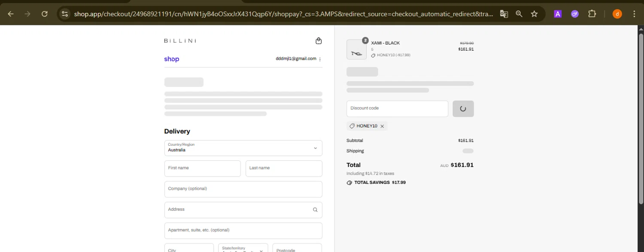Click the HONEY10 tag icon chip
Viewport: 644px width, 252px height.
(352, 126)
